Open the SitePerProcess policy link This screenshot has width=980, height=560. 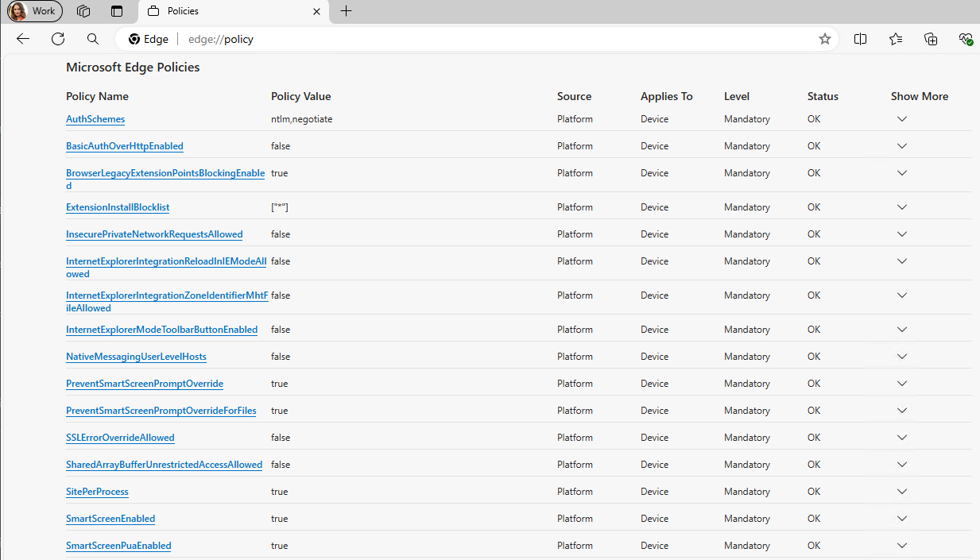pyautogui.click(x=97, y=492)
